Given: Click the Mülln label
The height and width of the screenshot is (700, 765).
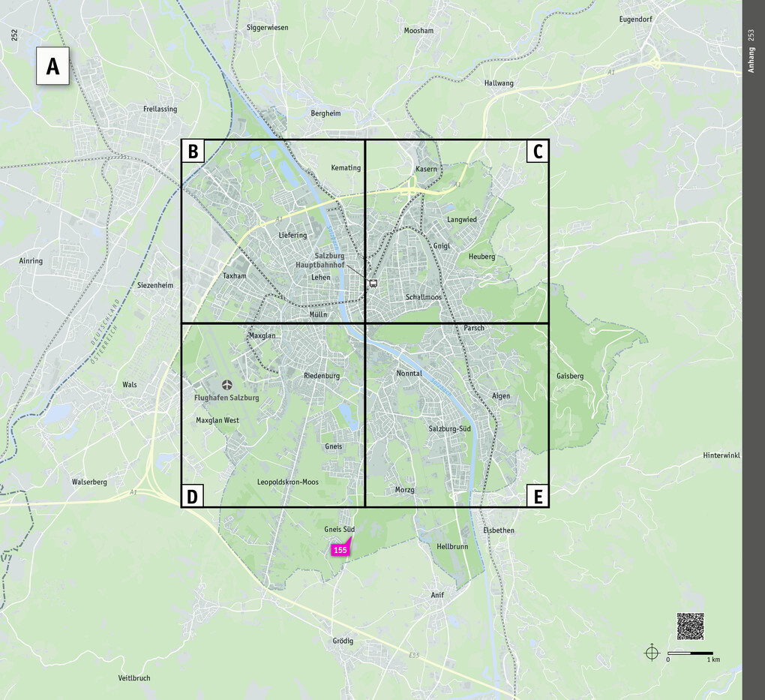Looking at the screenshot, I should tap(318, 314).
